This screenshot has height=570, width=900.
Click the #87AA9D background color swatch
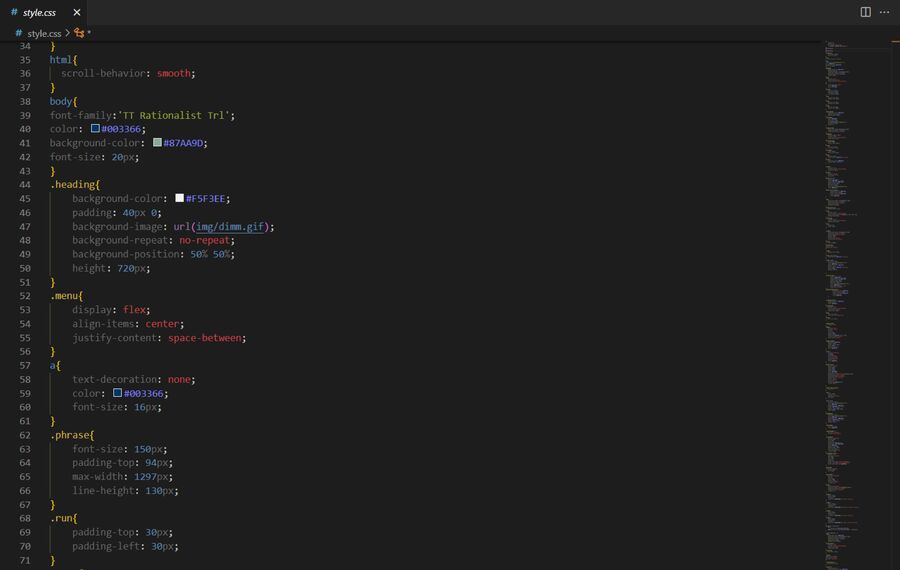coord(157,143)
